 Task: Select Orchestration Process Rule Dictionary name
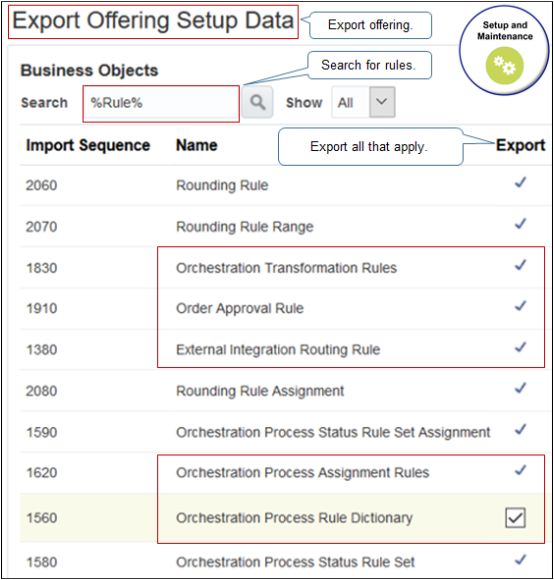click(x=294, y=518)
